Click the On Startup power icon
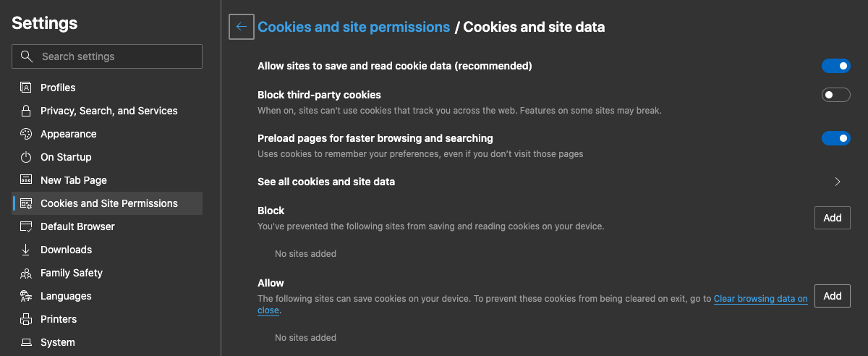Screen dimensions: 868x356 tap(26, 157)
